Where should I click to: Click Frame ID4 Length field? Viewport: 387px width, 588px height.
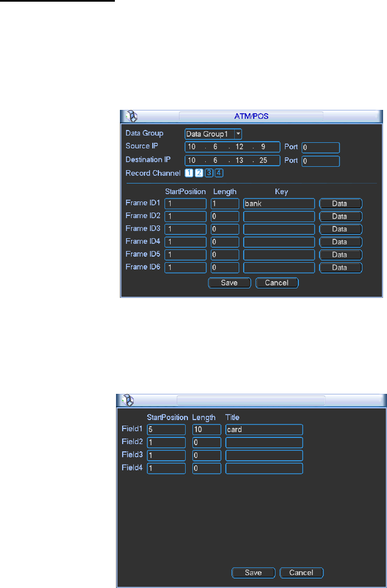[x=225, y=242]
